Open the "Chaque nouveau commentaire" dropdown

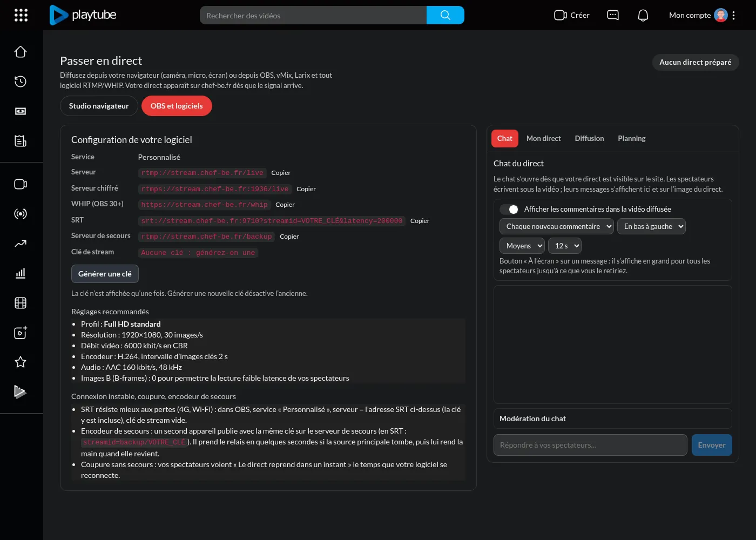click(x=557, y=226)
